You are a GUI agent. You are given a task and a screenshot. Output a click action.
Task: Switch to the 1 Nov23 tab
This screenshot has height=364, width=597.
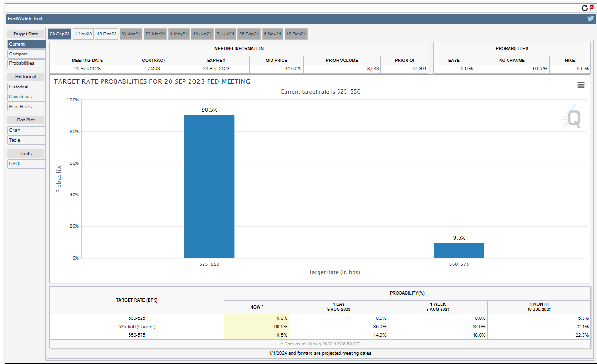tap(83, 34)
